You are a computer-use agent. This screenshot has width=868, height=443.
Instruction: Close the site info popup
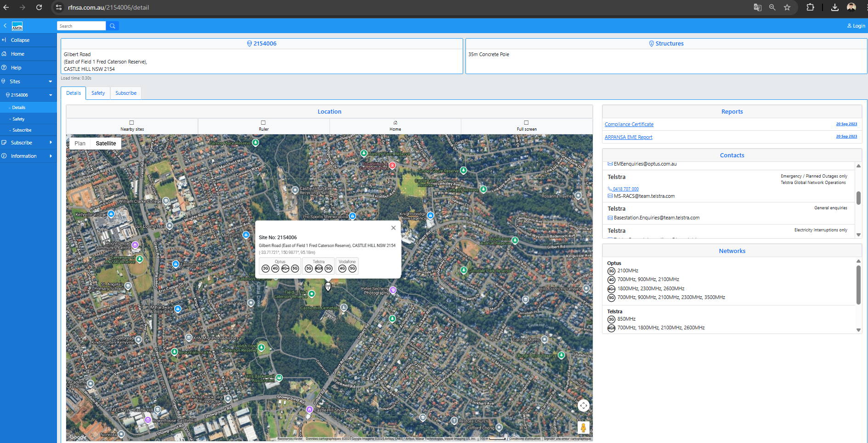coord(393,228)
